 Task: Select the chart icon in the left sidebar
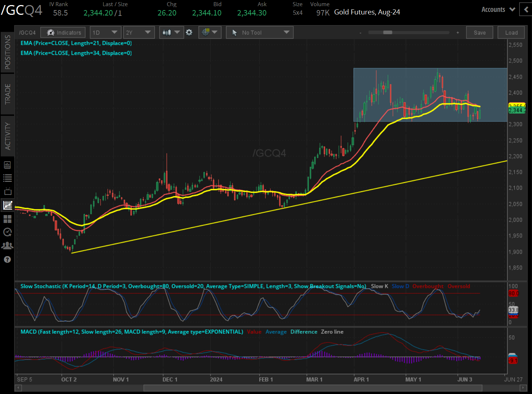[x=7, y=205]
